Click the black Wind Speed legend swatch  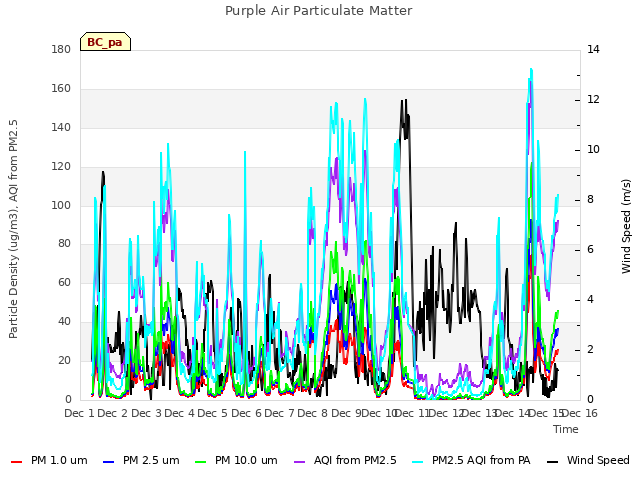point(553,462)
